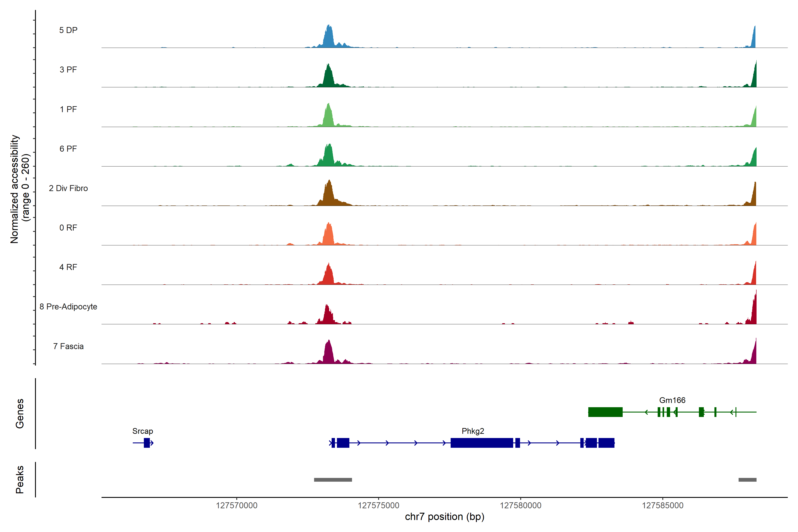Click the short gray peak bar at right
This screenshot has height=532, width=798.
tap(747, 480)
